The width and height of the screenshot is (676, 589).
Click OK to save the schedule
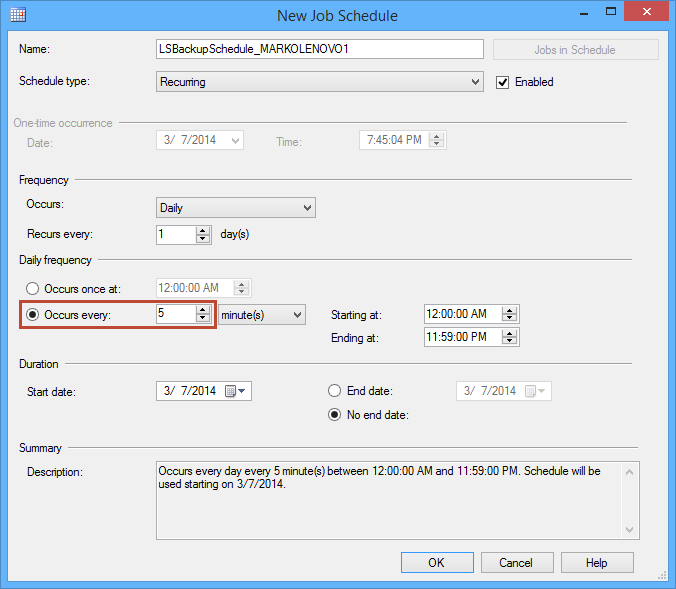click(437, 563)
